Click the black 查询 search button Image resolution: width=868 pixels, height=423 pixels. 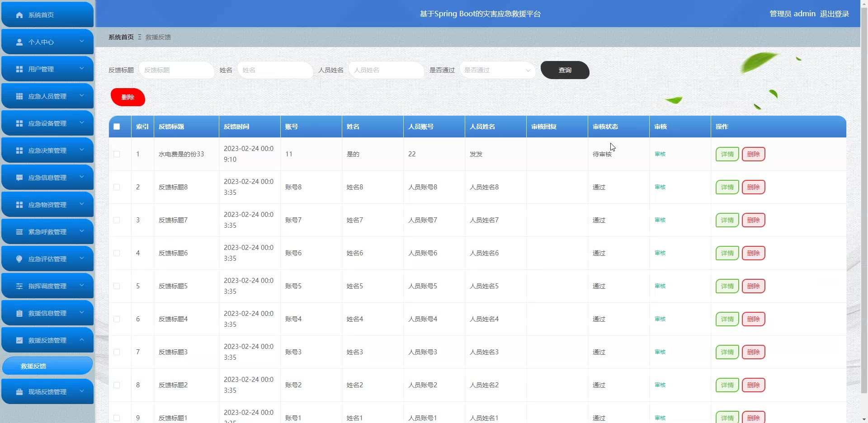click(x=565, y=70)
